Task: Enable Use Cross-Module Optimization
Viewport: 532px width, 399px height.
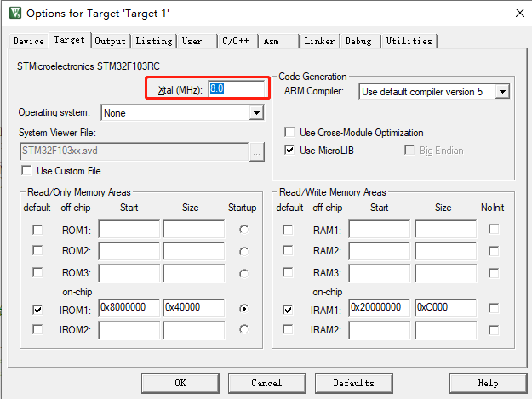Action: pos(289,132)
